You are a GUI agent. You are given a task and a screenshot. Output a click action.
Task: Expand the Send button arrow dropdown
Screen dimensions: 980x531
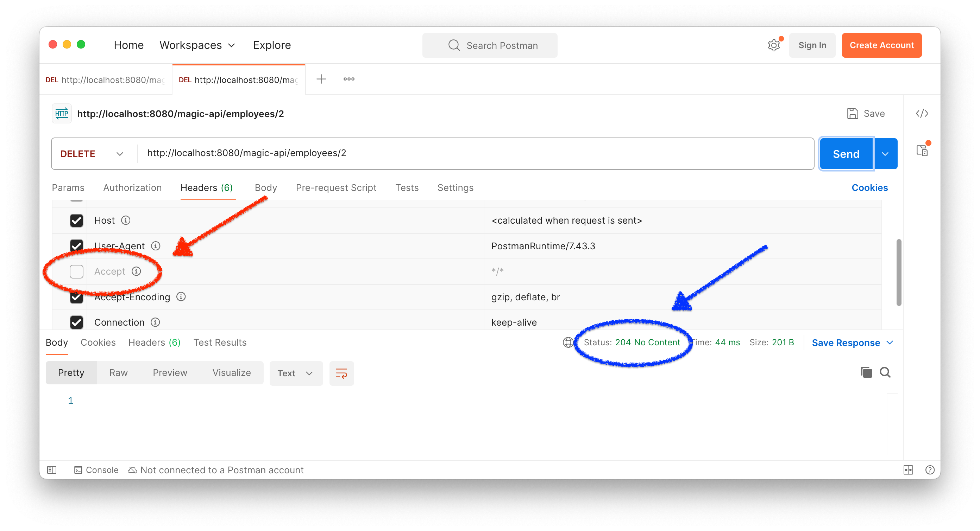885,154
